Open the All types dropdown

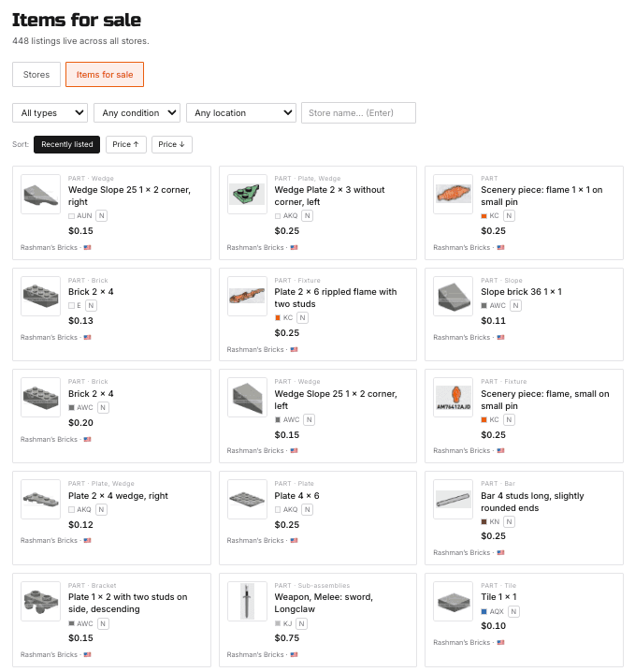51,112
